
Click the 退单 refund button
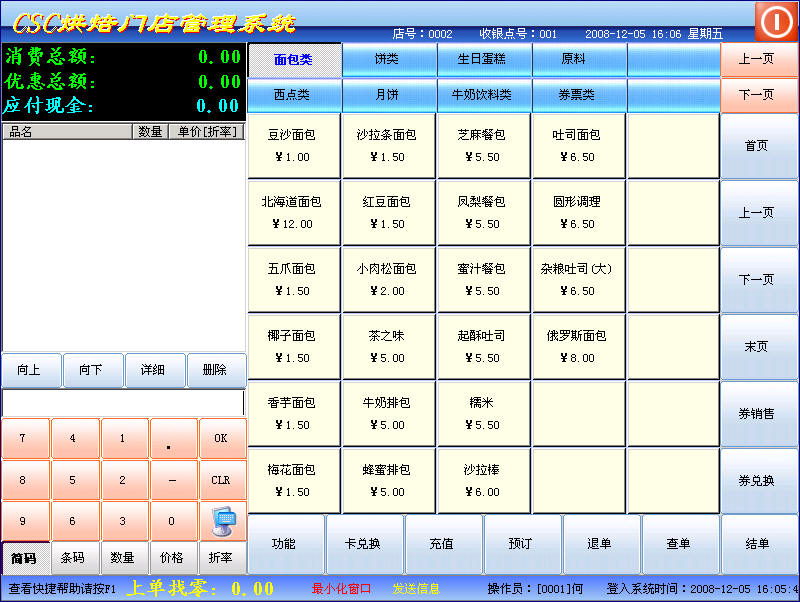tap(601, 544)
